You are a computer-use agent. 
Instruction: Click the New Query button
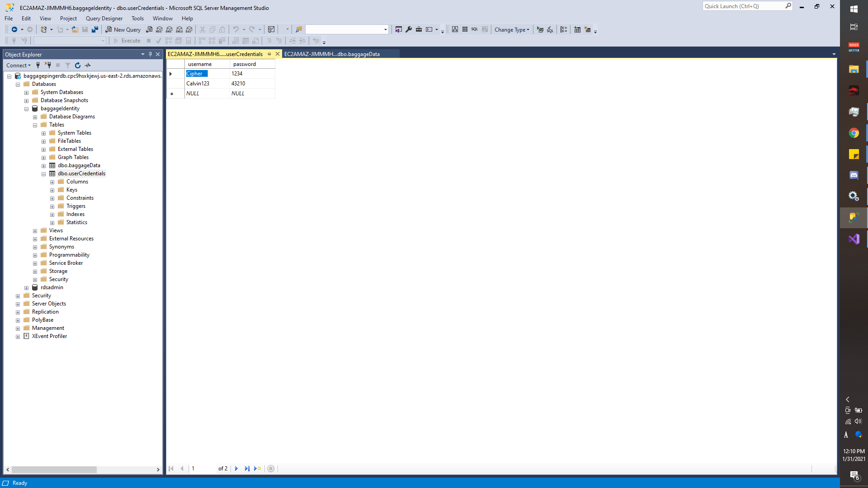pos(123,30)
